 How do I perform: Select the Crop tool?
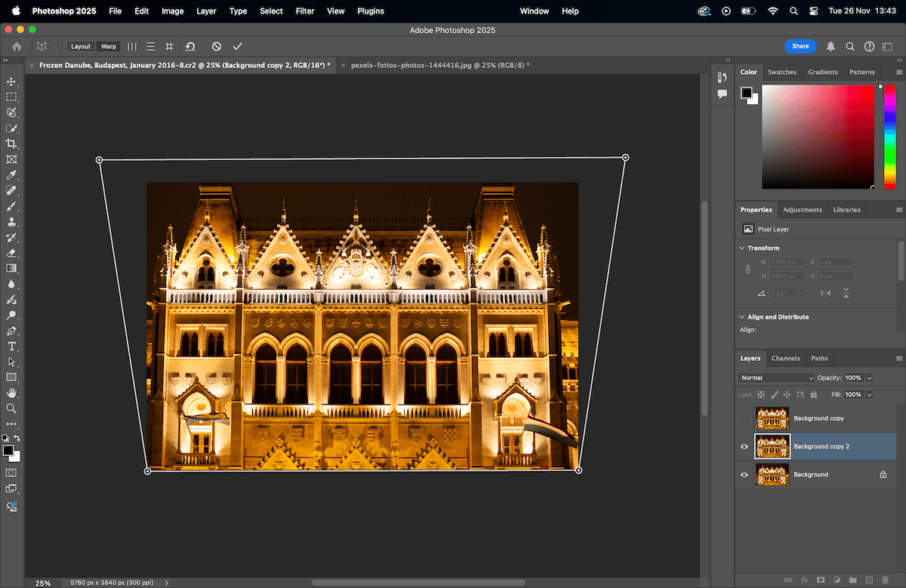coord(11,143)
